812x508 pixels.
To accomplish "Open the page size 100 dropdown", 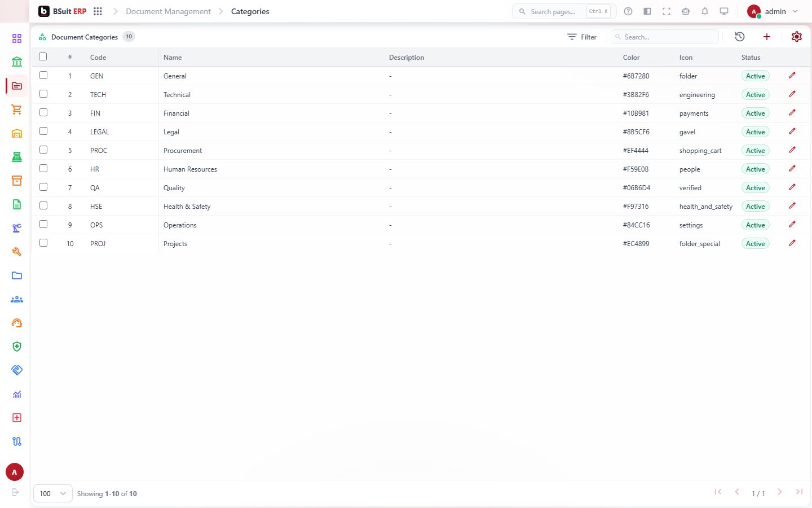I will click(x=53, y=493).
